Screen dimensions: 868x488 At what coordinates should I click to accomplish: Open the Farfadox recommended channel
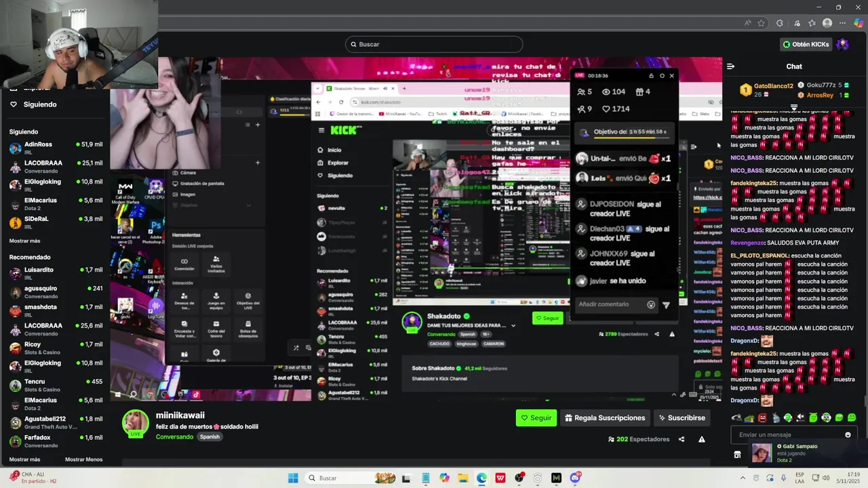(x=56, y=441)
